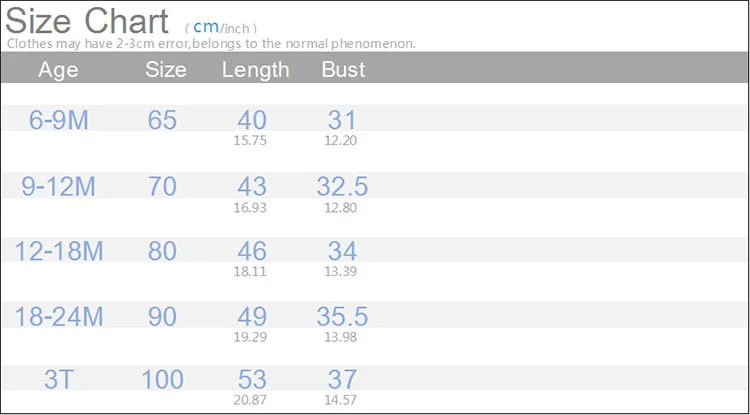The width and height of the screenshot is (750, 415).
Task: Select the 9-12M age row label
Action: 60,185
